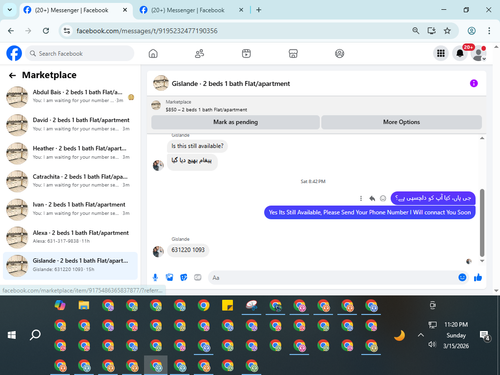Image resolution: width=500 pixels, height=375 pixels.
Task: Open the Abdul Bais conversation
Action: click(70, 97)
